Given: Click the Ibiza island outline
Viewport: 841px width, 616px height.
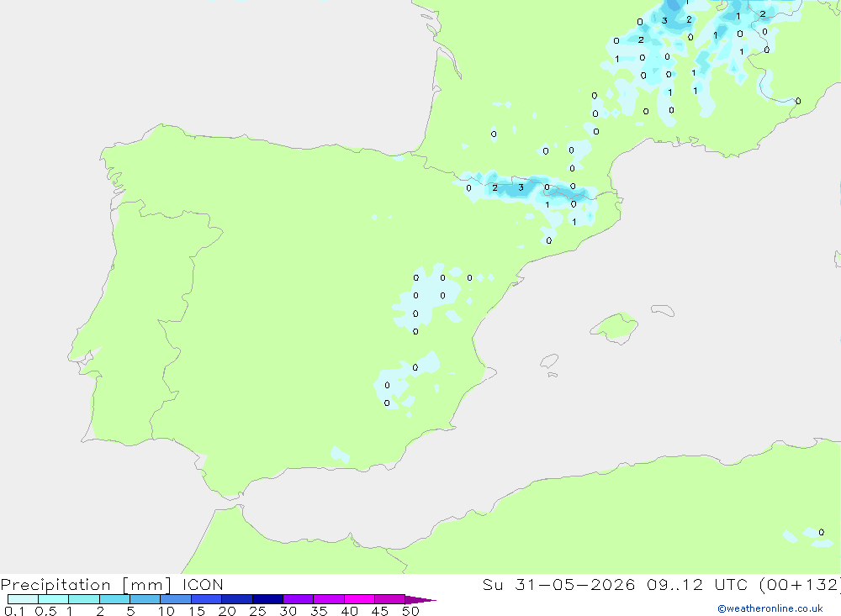Looking at the screenshot, I should click(x=548, y=362).
